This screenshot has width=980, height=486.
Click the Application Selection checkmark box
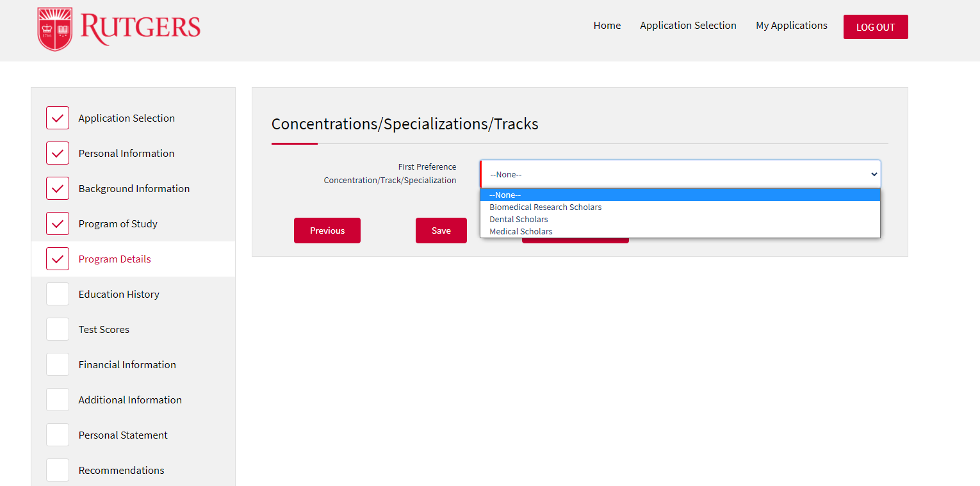pyautogui.click(x=58, y=118)
